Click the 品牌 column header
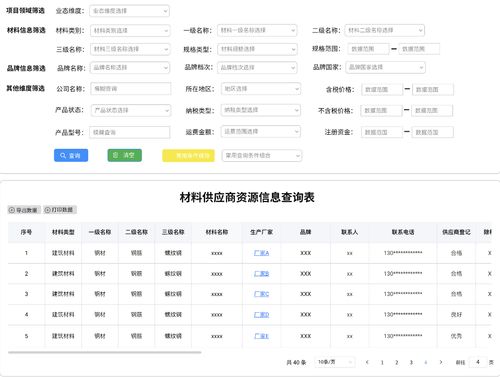500x377 pixels. tap(306, 232)
